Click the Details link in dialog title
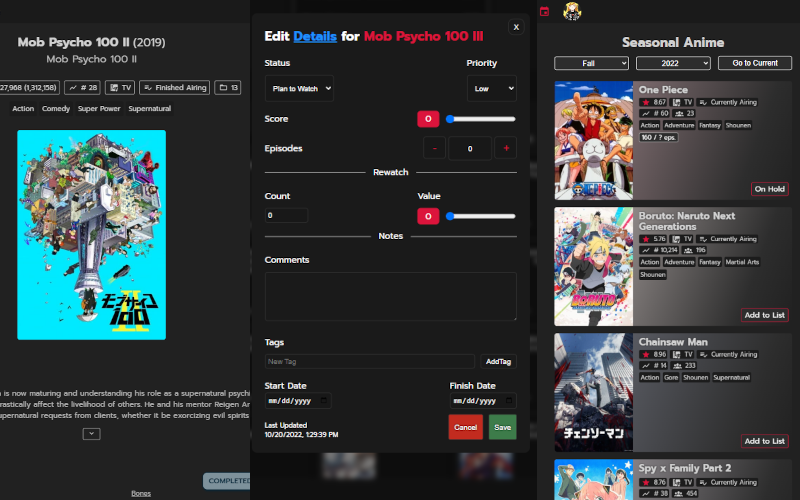The height and width of the screenshot is (500, 800). pyautogui.click(x=315, y=36)
